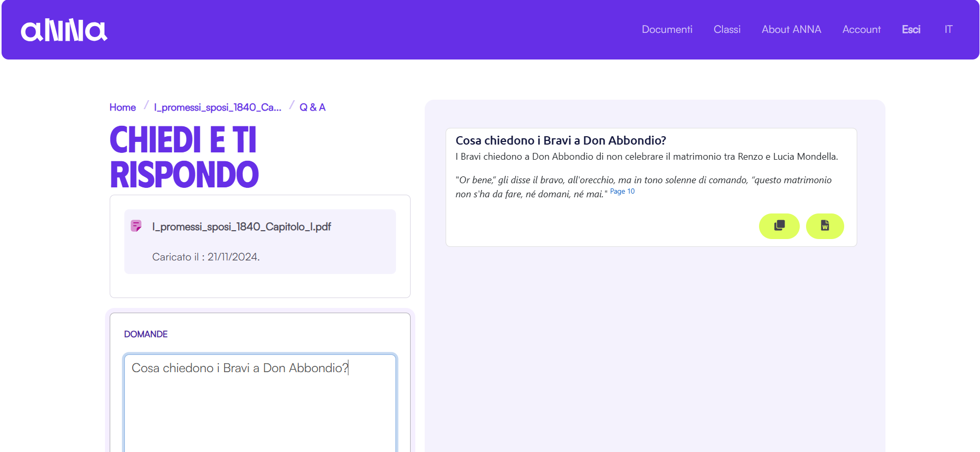Click the ANNA logo in the header
The image size is (980, 452).
64,30
